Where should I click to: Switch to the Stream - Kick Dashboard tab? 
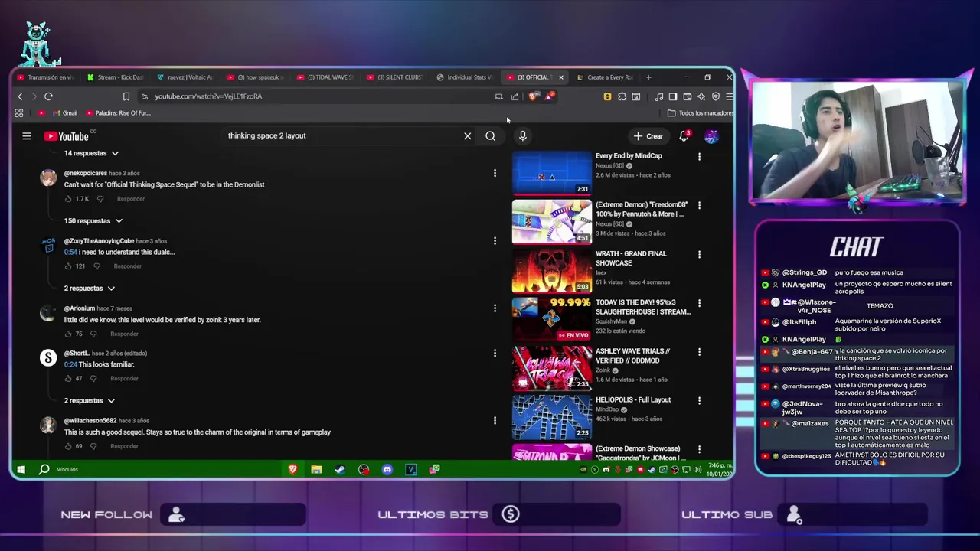(115, 77)
